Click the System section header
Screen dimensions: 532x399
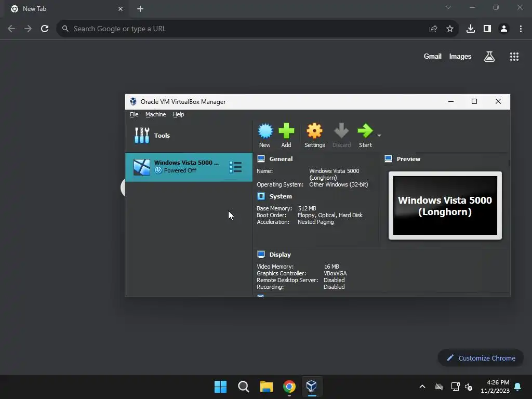(281, 196)
